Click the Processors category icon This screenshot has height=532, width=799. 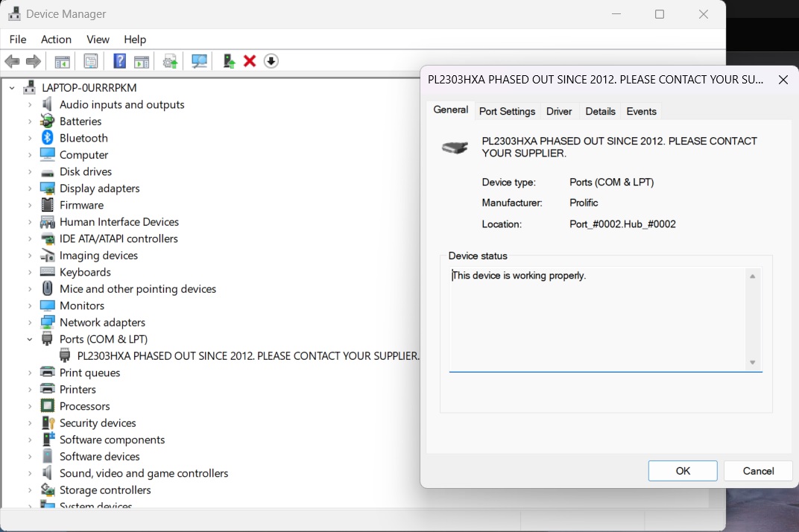click(48, 405)
